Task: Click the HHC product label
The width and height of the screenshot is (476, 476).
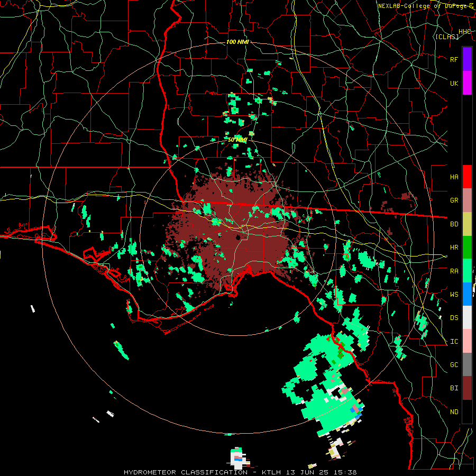Action: click(465, 32)
